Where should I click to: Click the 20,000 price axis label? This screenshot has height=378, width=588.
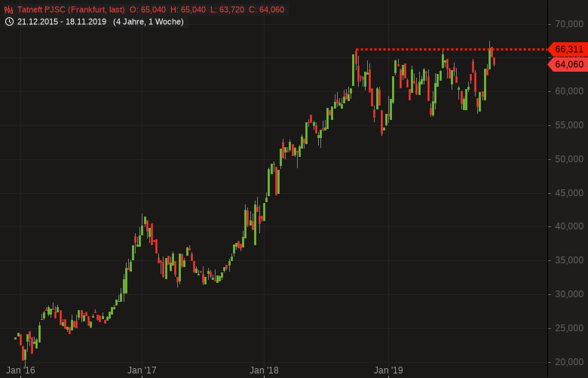tap(569, 362)
